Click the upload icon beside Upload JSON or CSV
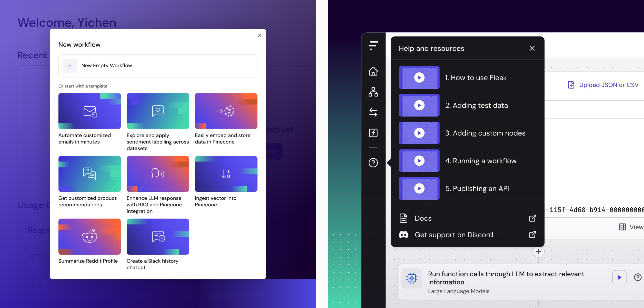This screenshot has width=644, height=308. click(x=571, y=85)
